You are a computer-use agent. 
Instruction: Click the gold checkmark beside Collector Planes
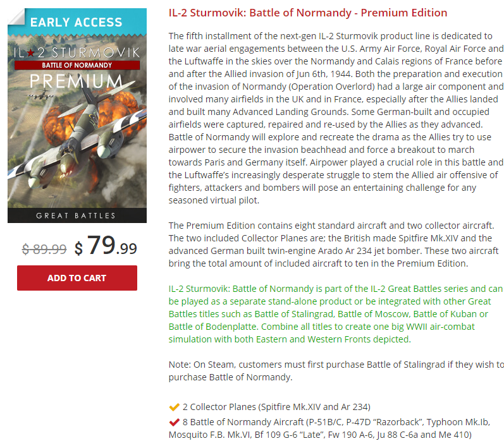pyautogui.click(x=175, y=406)
